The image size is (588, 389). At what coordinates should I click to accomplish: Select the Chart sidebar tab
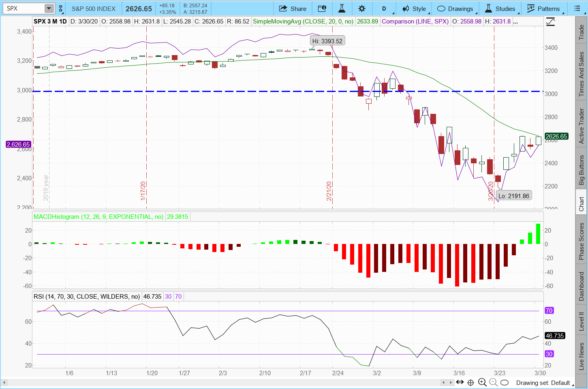click(x=582, y=203)
